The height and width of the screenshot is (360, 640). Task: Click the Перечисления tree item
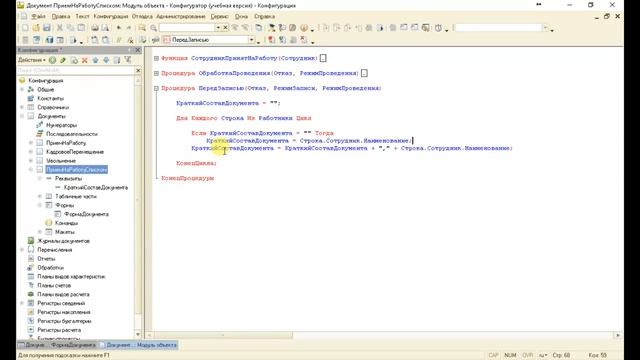pyautogui.click(x=55, y=250)
